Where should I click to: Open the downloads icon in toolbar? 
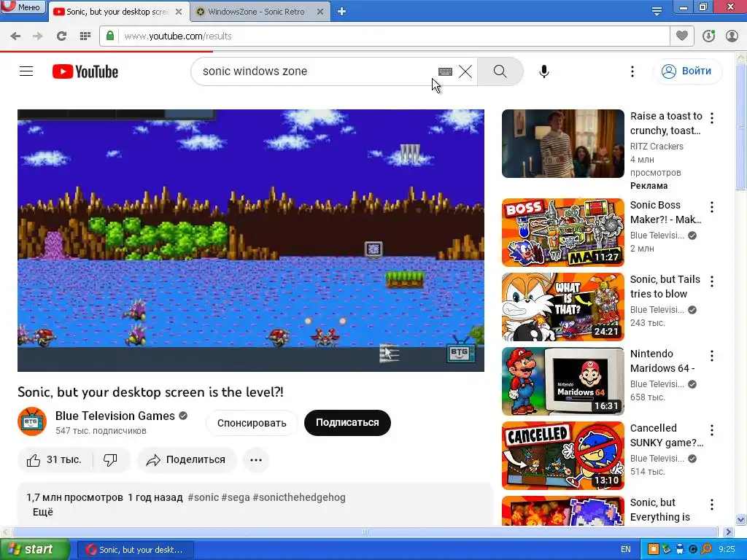(709, 36)
